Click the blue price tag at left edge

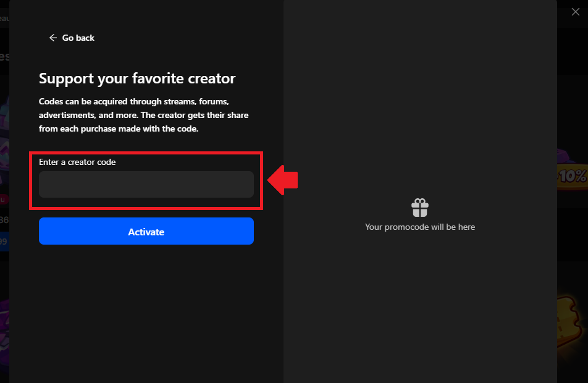[x=4, y=242]
